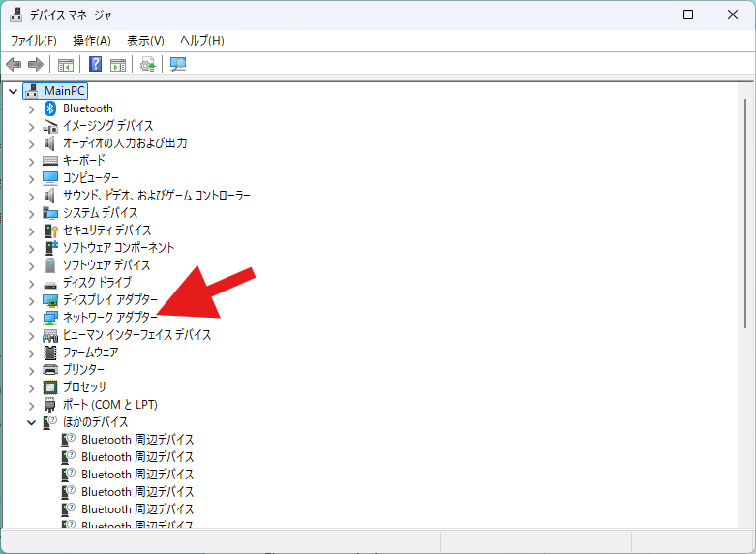Click the vertical scrollbar track
The image size is (756, 554).
744,436
